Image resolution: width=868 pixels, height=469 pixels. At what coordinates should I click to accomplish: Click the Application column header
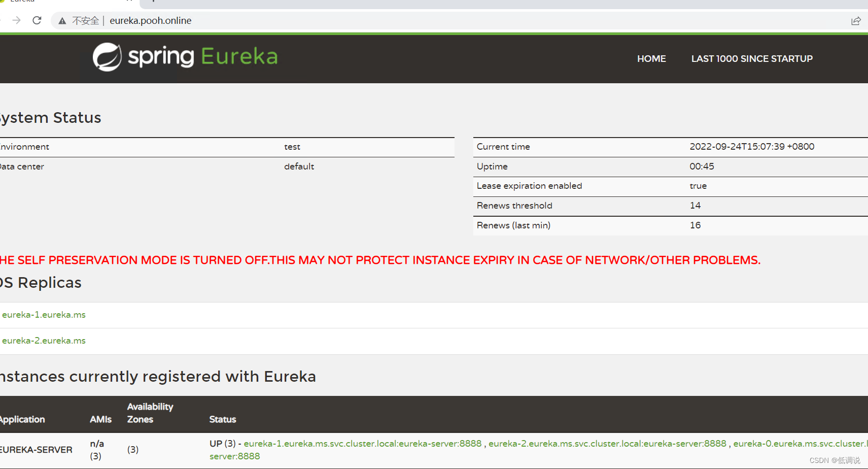[22, 419]
